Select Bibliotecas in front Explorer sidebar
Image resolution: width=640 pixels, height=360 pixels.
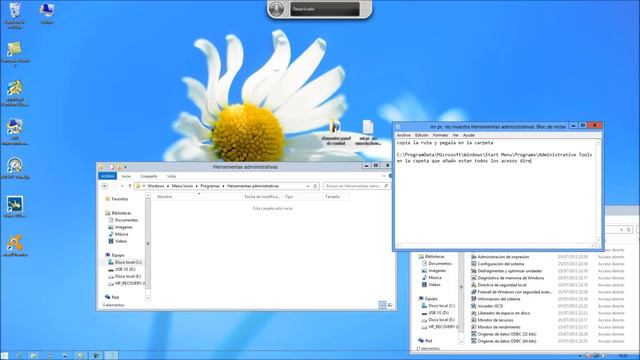[x=118, y=213]
